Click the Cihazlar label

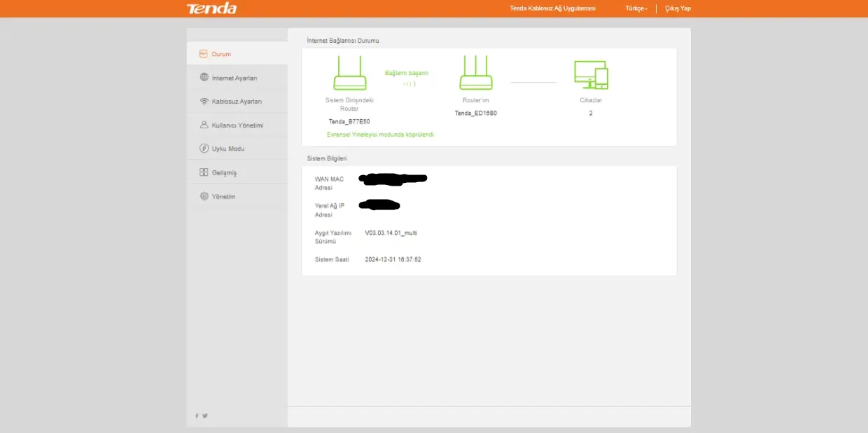pyautogui.click(x=591, y=100)
